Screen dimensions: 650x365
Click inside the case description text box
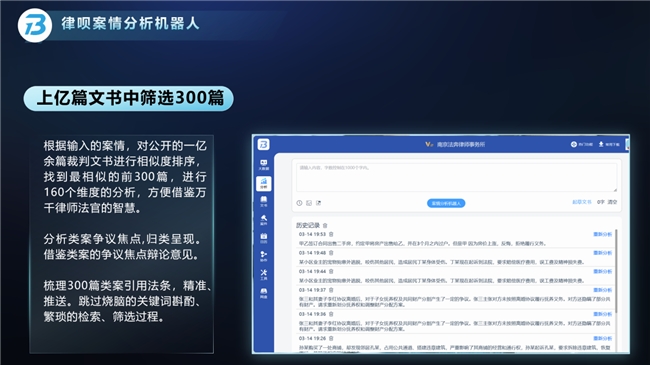point(456,177)
